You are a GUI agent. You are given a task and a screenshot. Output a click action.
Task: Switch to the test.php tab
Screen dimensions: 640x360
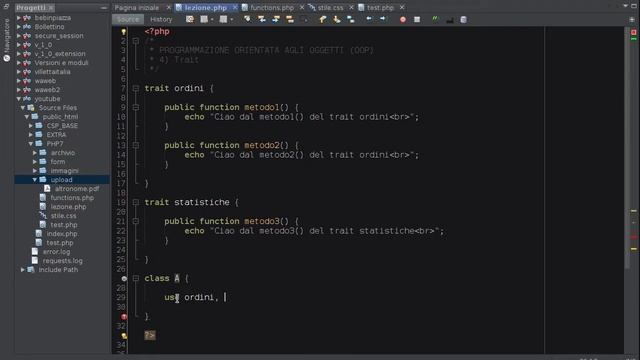point(380,7)
